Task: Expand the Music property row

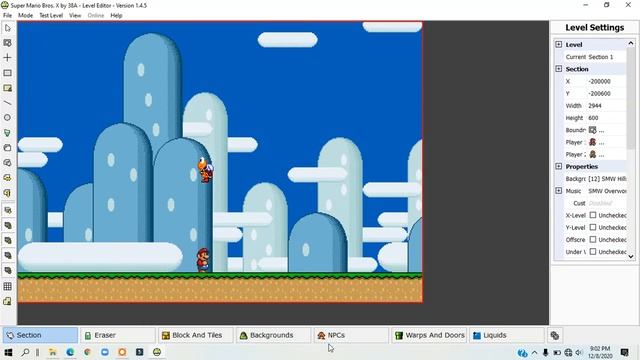Action: tap(559, 191)
